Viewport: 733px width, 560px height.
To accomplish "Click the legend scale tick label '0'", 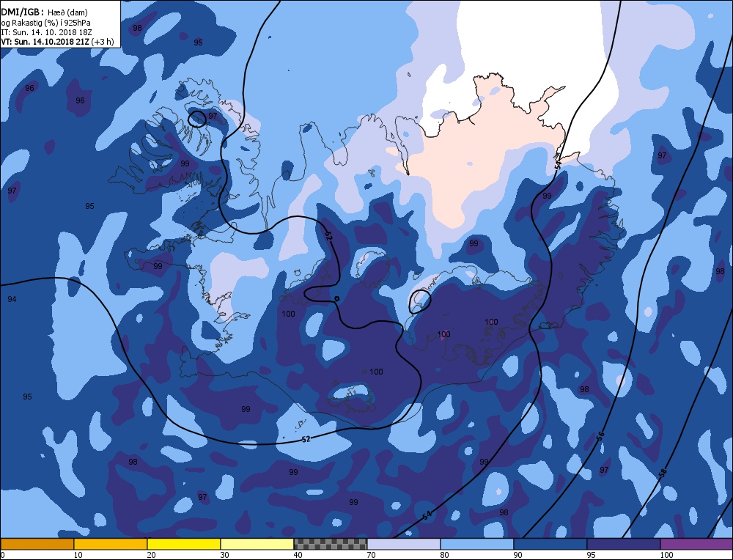I will [x=2, y=555].
